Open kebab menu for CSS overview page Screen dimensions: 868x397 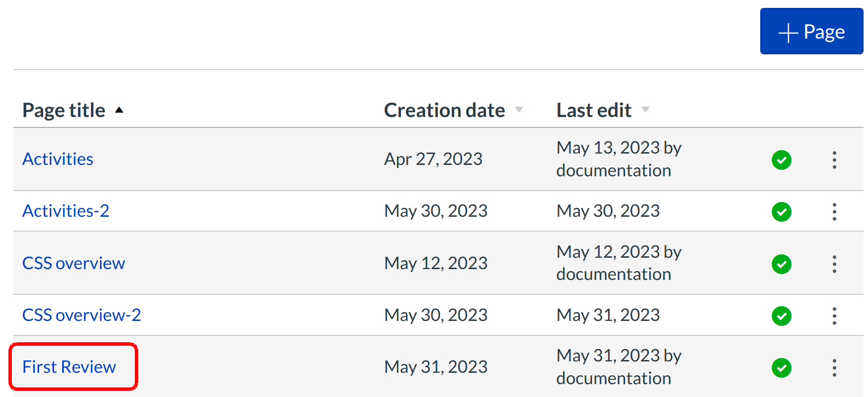(x=834, y=264)
